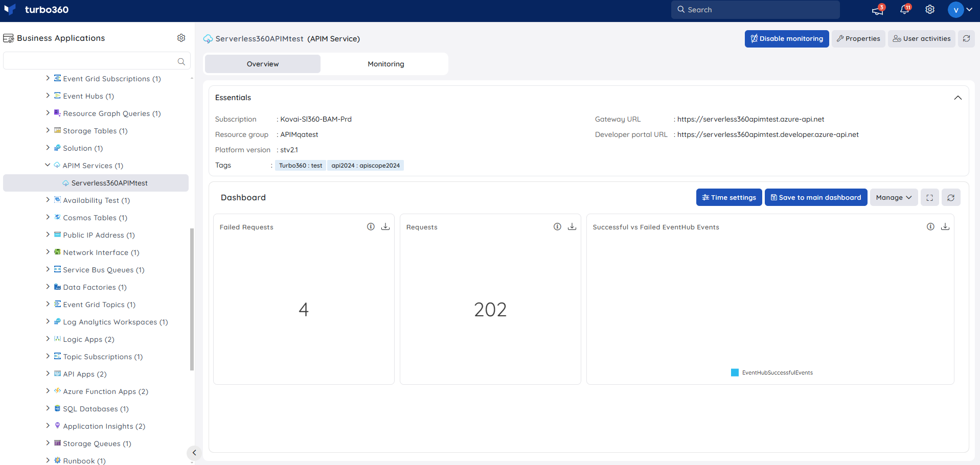This screenshot has width=980, height=465.
Task: Click the turbo360 logo icon
Action: pyautogui.click(x=10, y=10)
